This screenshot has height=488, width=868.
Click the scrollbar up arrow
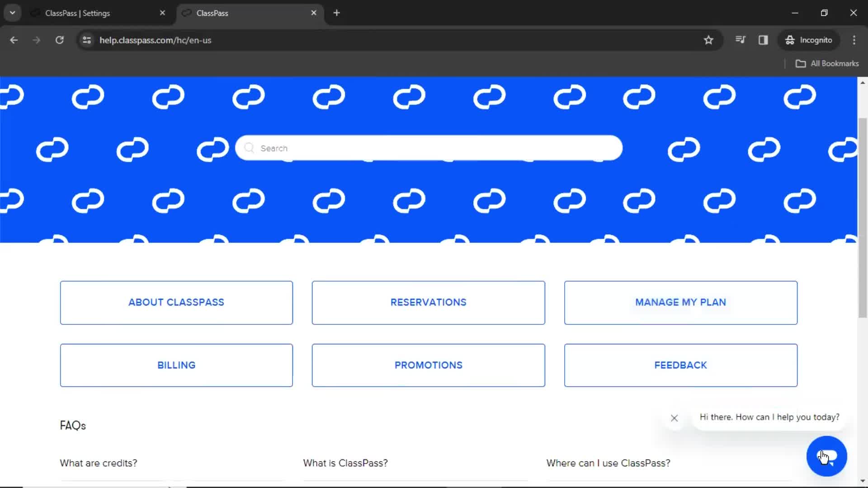click(x=863, y=83)
